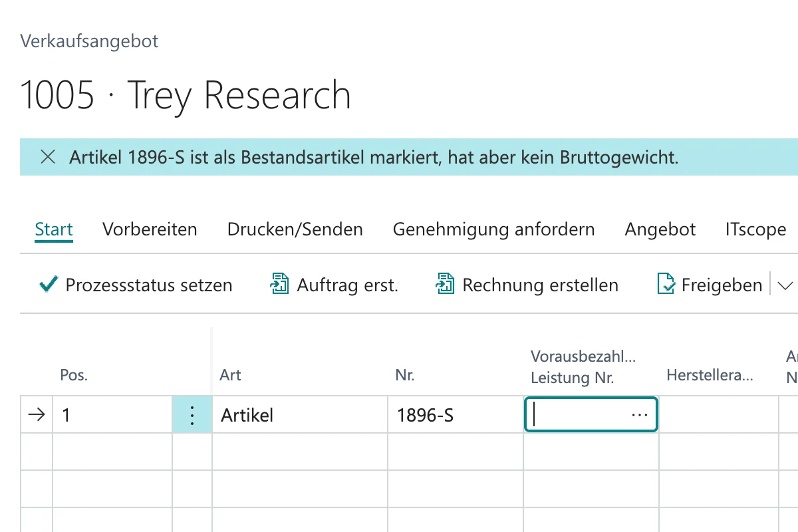Click the Freigeben label

click(x=722, y=285)
